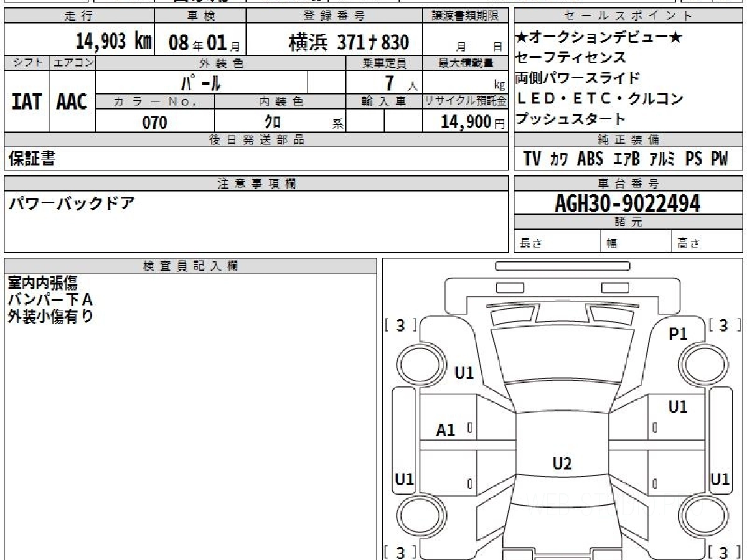Click the 登録番号 header cell

point(335,16)
